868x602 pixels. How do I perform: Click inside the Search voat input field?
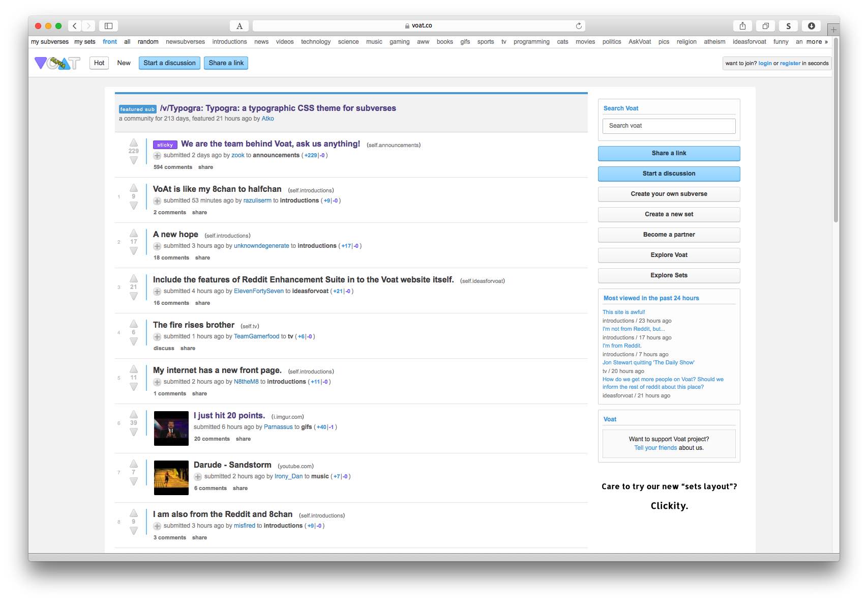pyautogui.click(x=669, y=126)
